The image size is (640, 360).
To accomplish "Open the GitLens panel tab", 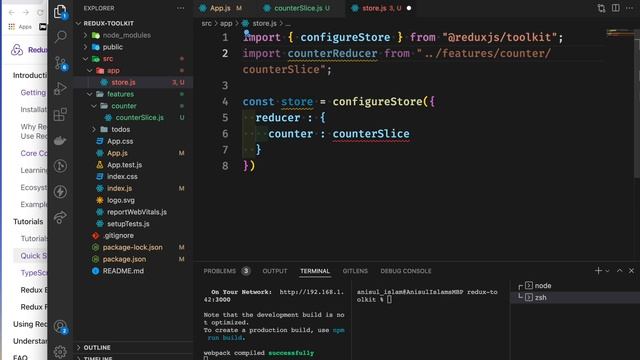I will (x=355, y=271).
